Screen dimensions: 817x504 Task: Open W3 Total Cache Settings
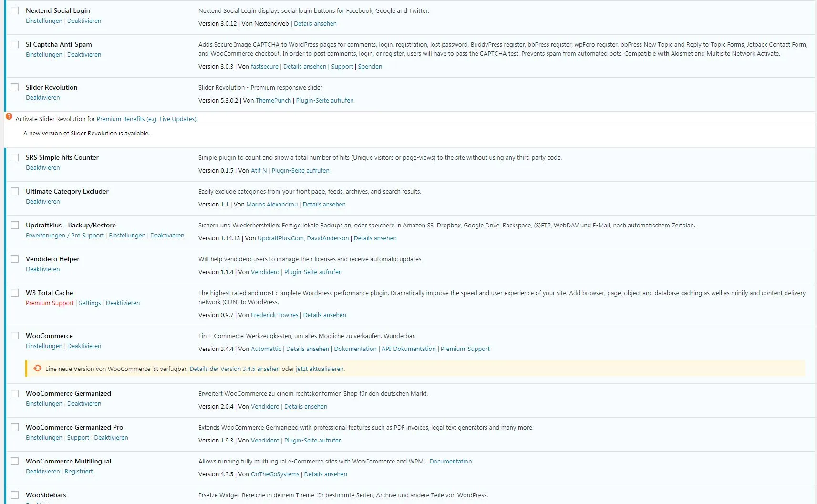pos(90,303)
